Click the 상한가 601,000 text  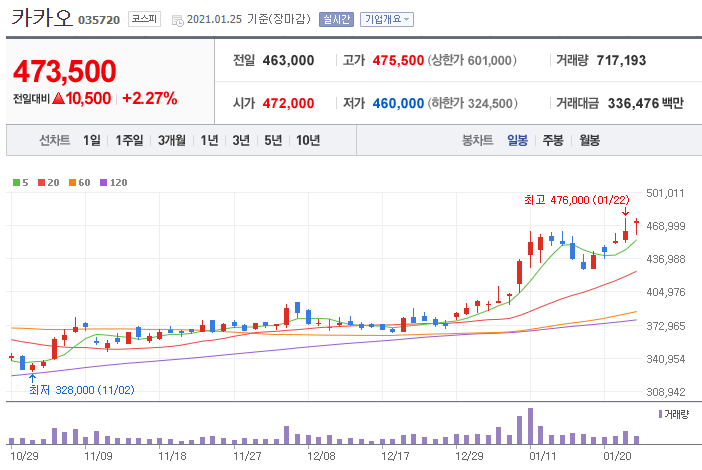tap(472, 60)
